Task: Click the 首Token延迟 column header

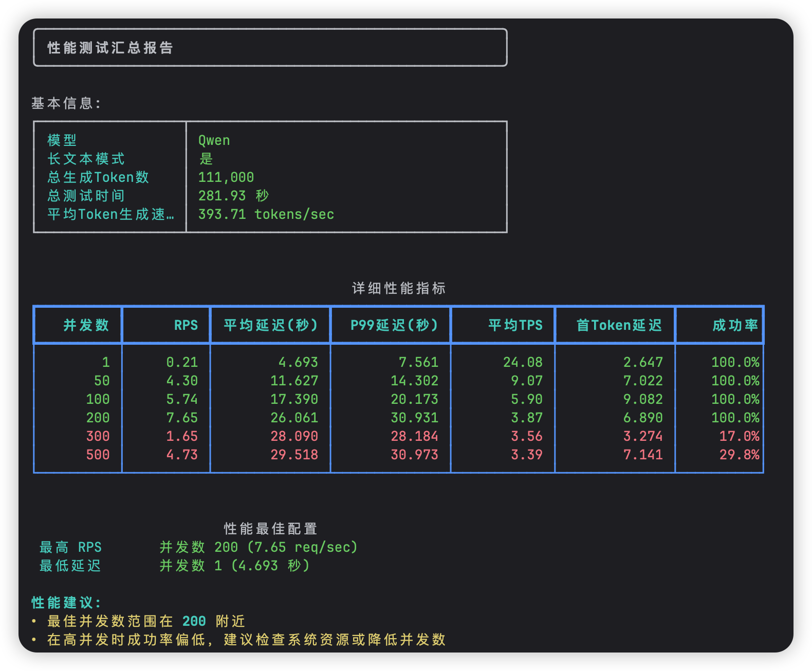Action: tap(619, 325)
